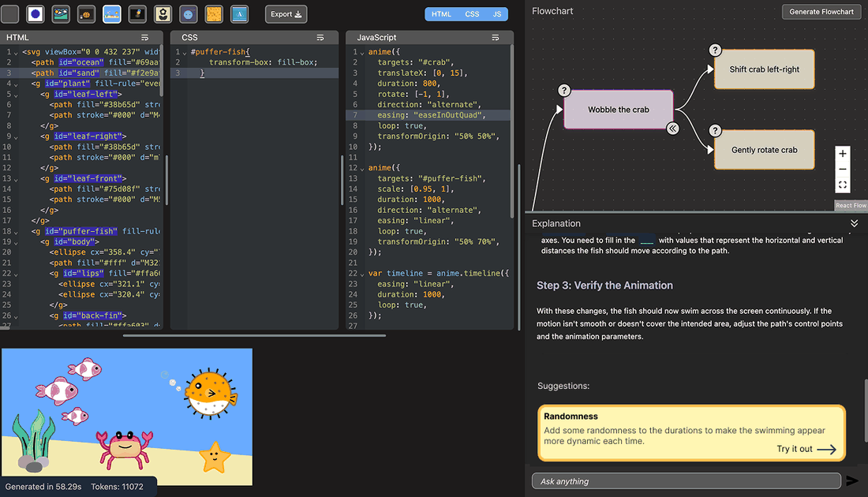
Task: Fold the svg element at HTML line 1
Action: tap(16, 52)
